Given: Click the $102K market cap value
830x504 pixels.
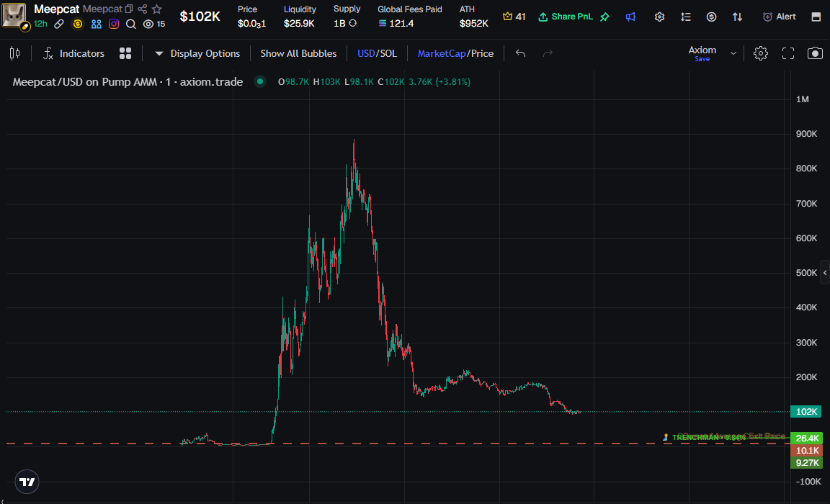Looking at the screenshot, I should (x=200, y=17).
